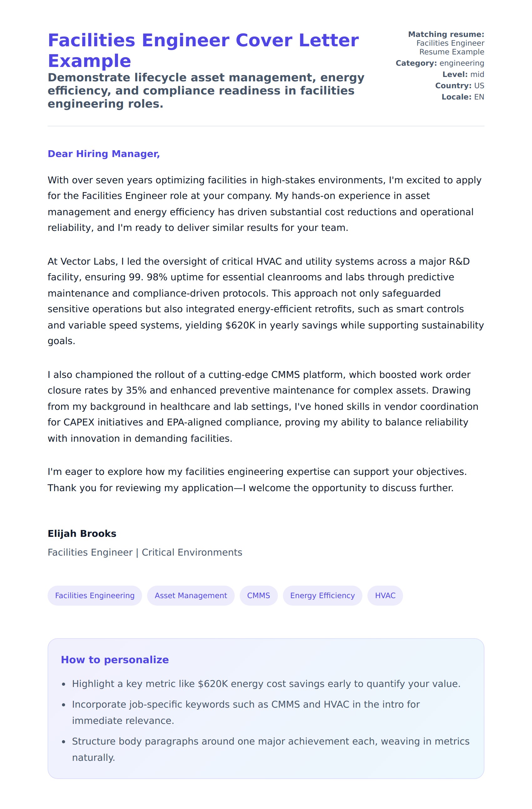Click the tip about structuring body paragraphs
Image resolution: width=532 pixels, height=809 pixels.
270,750
